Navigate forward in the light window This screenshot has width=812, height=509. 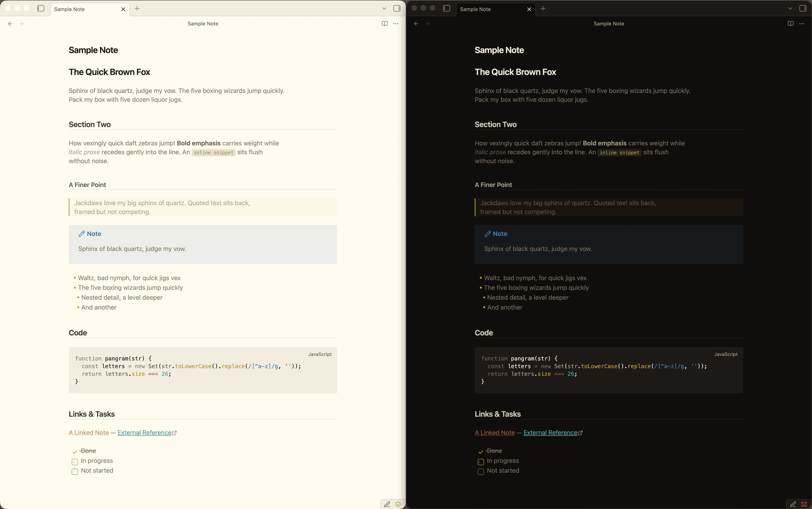click(22, 23)
